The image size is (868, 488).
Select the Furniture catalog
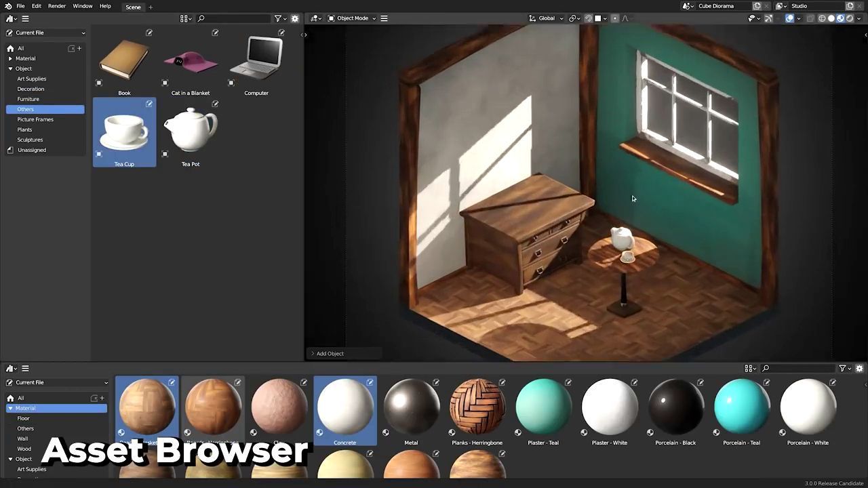coord(28,99)
